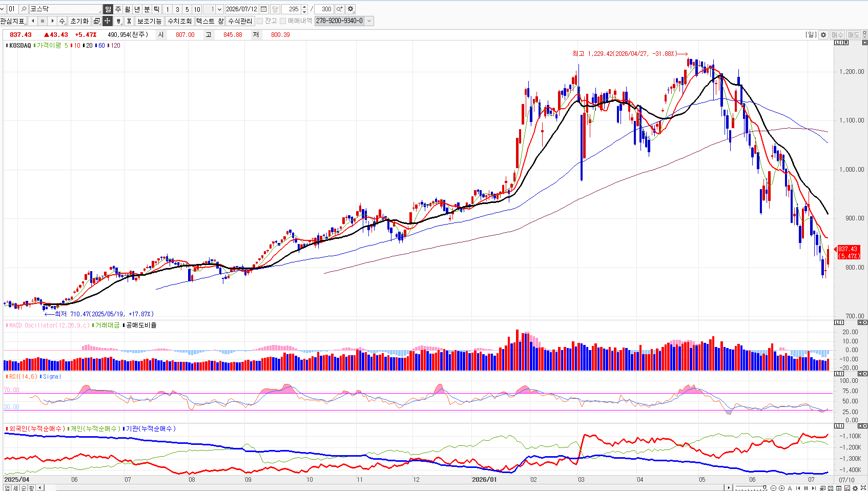Increase candle count 295 with up stepper

[304, 7]
